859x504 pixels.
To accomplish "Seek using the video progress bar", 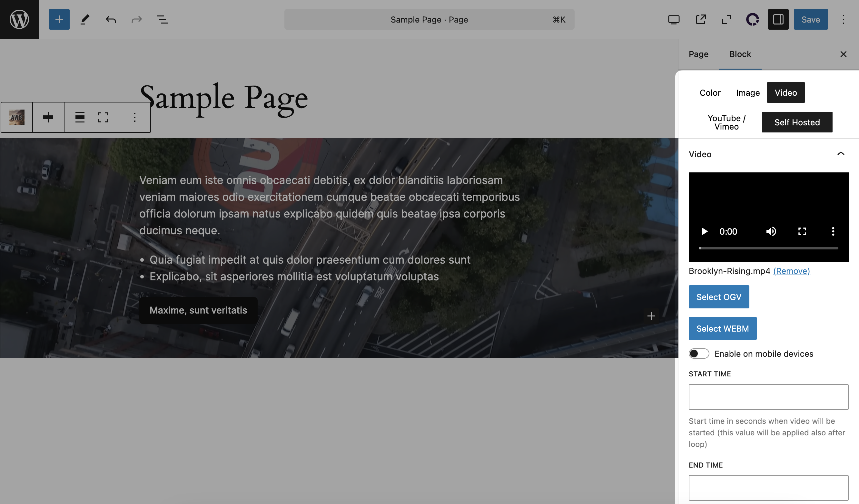I will coord(768,248).
